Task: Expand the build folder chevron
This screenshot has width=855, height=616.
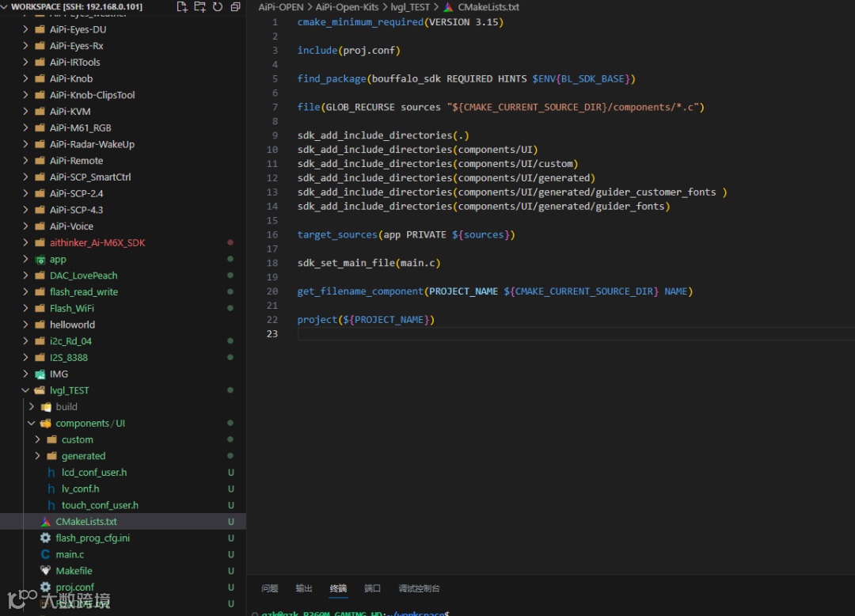Action: click(x=32, y=407)
